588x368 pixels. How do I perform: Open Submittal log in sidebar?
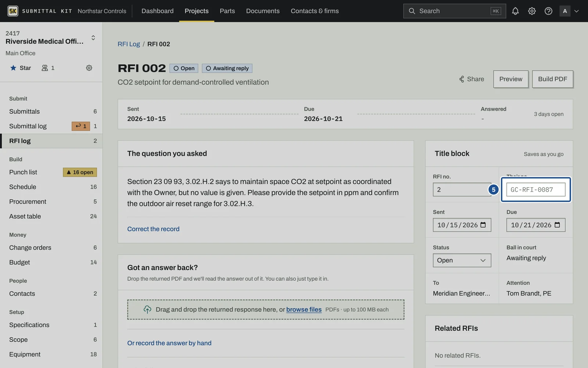(x=51, y=126)
